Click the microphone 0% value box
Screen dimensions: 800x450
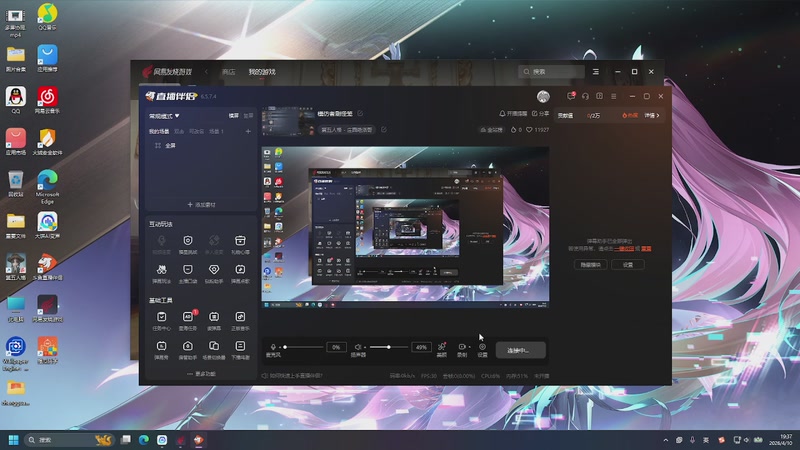pyautogui.click(x=336, y=347)
